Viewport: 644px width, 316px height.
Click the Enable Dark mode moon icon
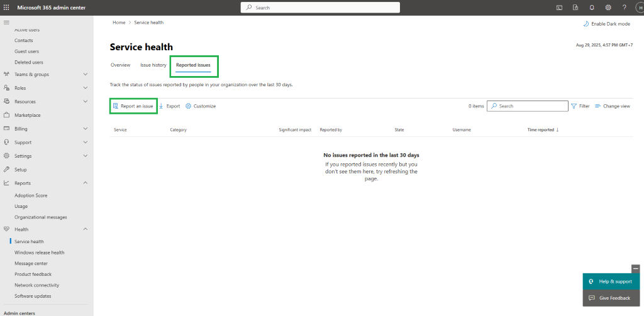pyautogui.click(x=586, y=24)
